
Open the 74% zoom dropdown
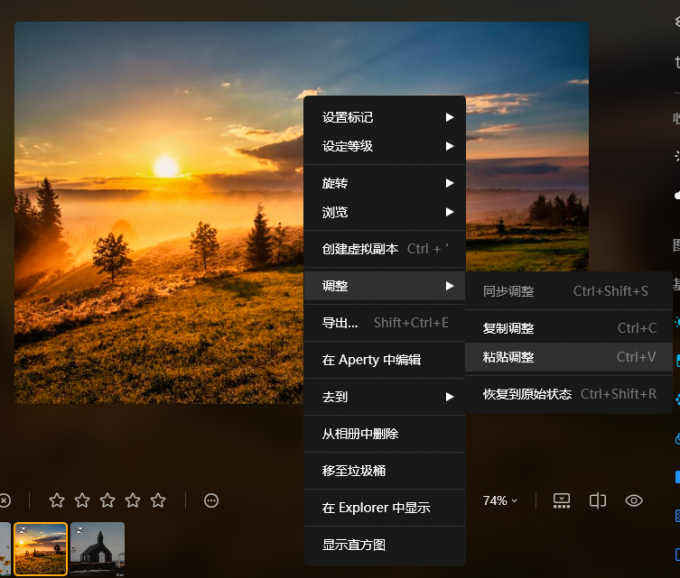(500, 500)
